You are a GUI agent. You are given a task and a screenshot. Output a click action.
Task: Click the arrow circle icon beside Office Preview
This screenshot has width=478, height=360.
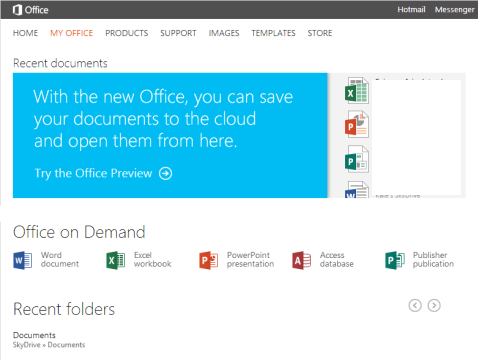coord(166,173)
